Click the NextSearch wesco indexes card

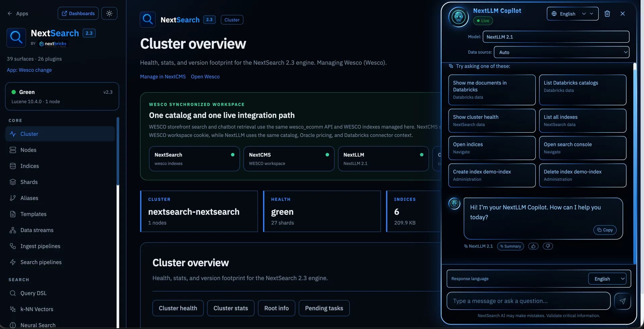pyautogui.click(x=194, y=159)
